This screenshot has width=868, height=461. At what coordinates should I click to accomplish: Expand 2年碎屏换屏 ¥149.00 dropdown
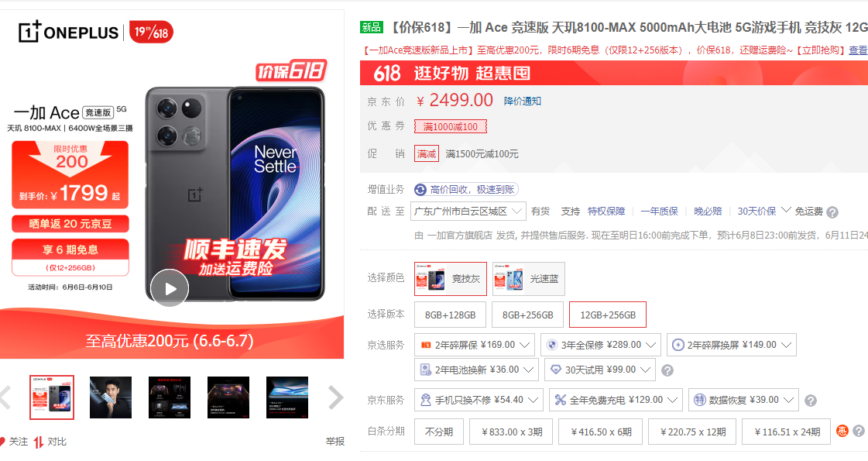coord(731,345)
